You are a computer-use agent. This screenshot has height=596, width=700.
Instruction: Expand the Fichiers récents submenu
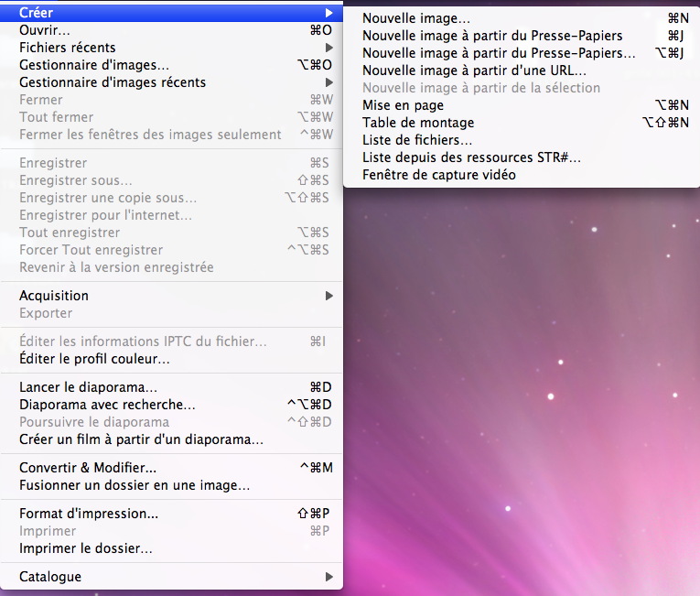[171, 48]
